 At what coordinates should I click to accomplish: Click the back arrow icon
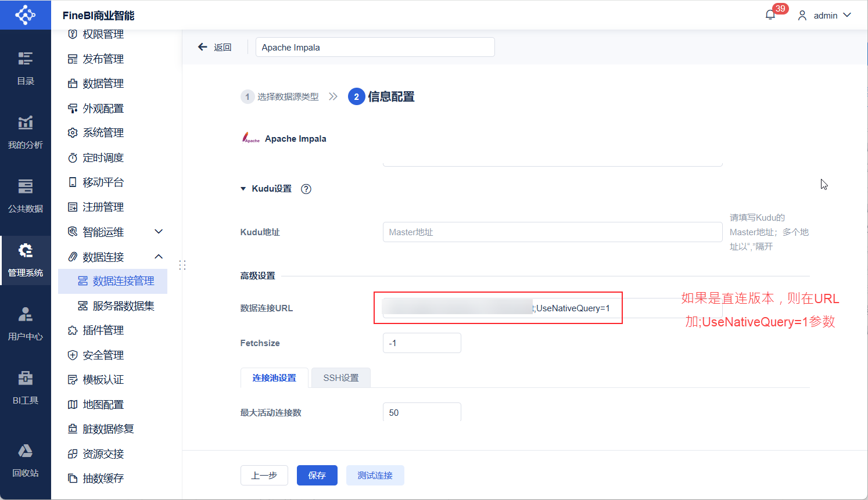click(203, 47)
